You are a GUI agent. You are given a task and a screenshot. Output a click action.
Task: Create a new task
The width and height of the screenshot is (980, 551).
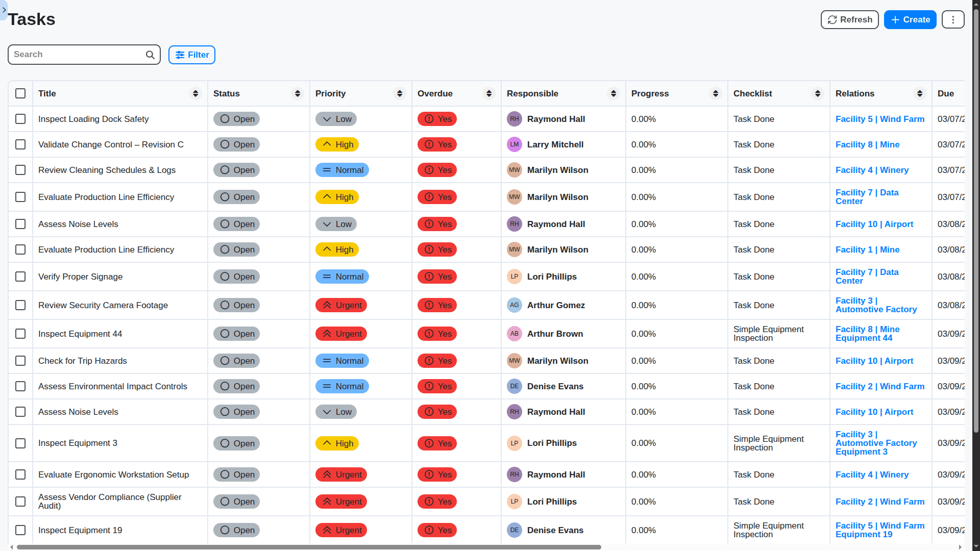(x=910, y=19)
